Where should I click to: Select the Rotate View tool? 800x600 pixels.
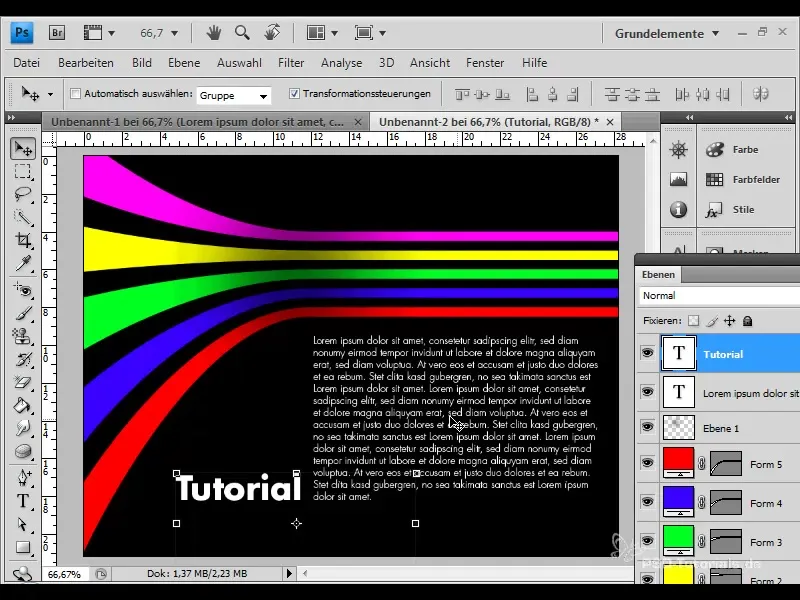click(272, 32)
